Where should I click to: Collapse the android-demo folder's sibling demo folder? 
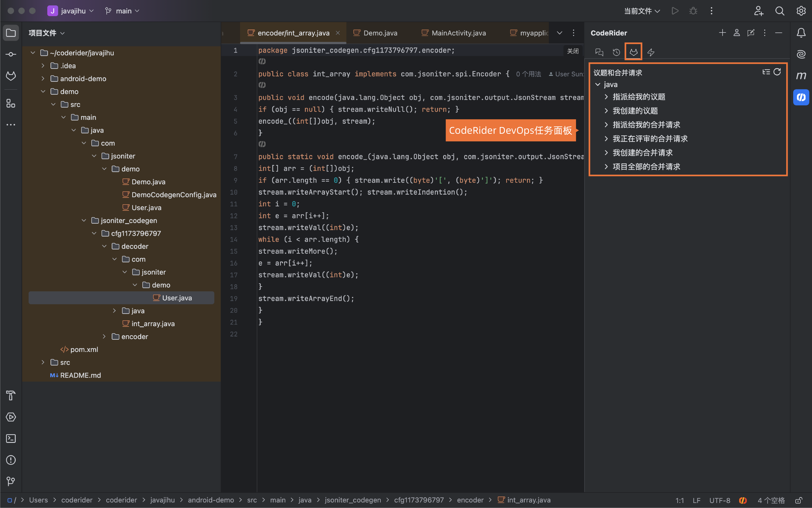pos(43,91)
